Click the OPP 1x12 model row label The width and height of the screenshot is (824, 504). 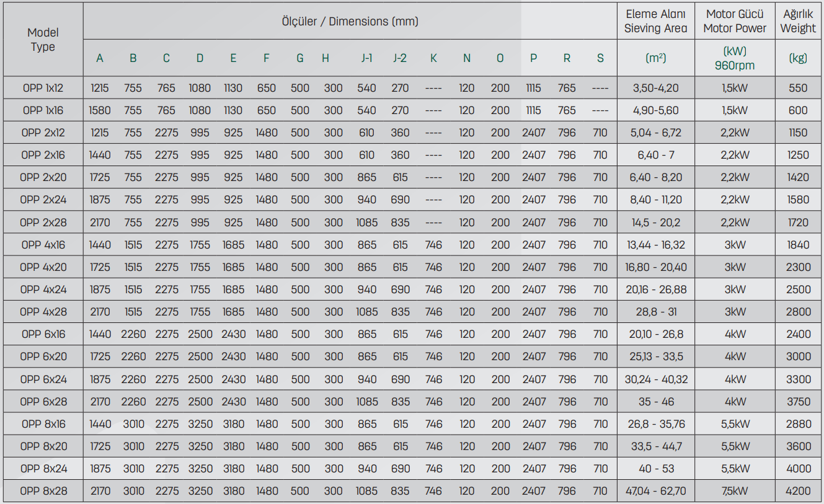click(43, 88)
